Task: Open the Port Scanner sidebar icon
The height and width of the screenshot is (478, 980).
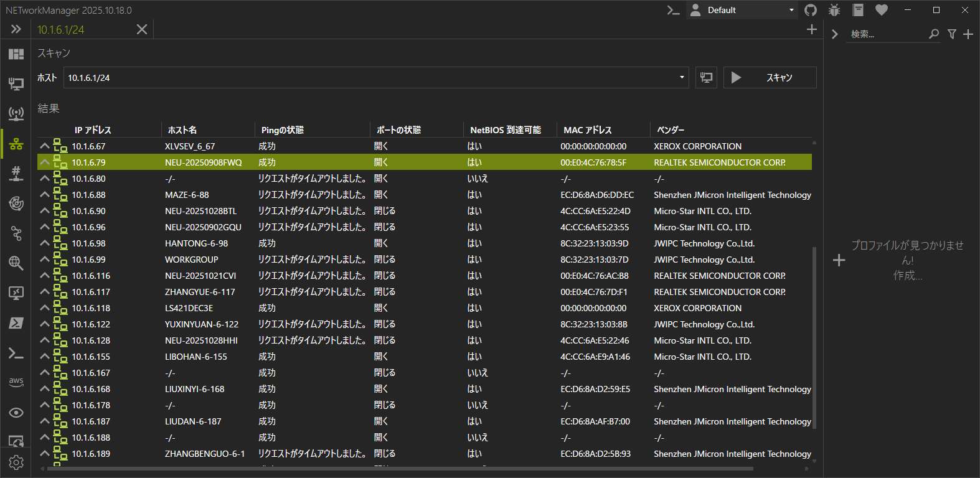Action: coord(16,173)
